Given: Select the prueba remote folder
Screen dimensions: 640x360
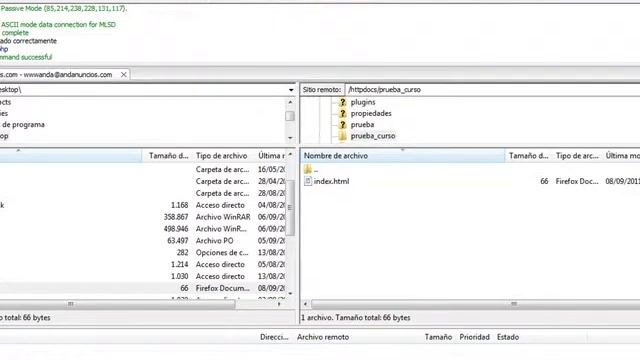Looking at the screenshot, I should pos(362,125).
